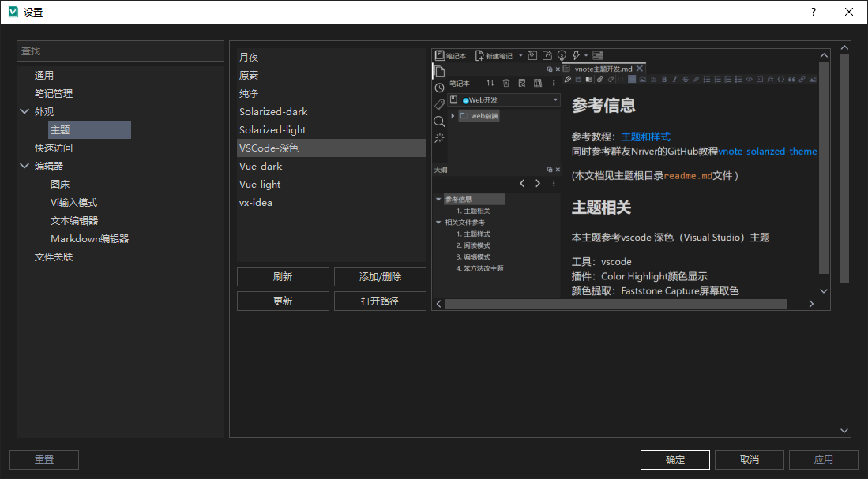Cancel with the 取消 button
Image resolution: width=868 pixels, height=479 pixels.
click(x=750, y=459)
